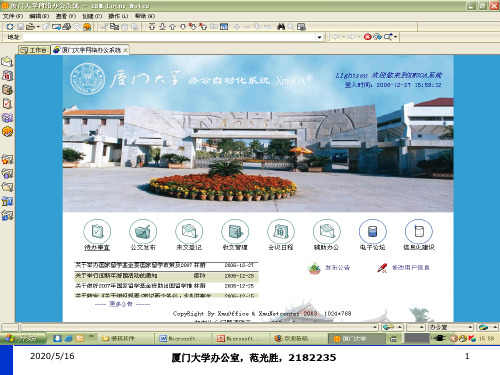Open the 文件 menu
Screen dimensions: 500x375
point(13,16)
